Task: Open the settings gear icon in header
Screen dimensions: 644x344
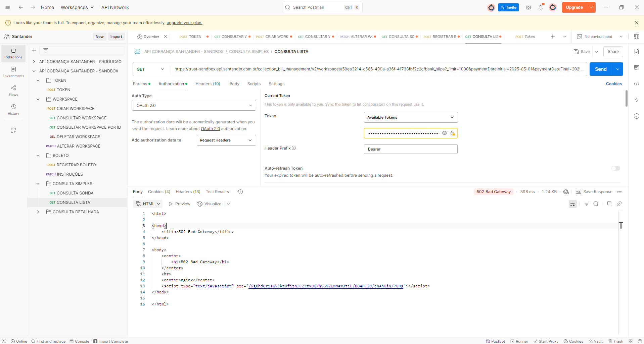Action: click(528, 7)
